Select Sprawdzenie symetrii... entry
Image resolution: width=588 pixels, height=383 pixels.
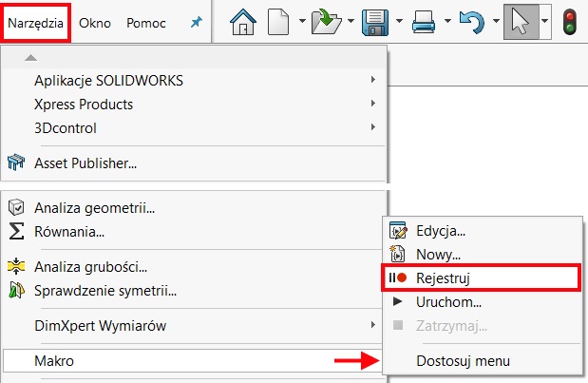194,291
